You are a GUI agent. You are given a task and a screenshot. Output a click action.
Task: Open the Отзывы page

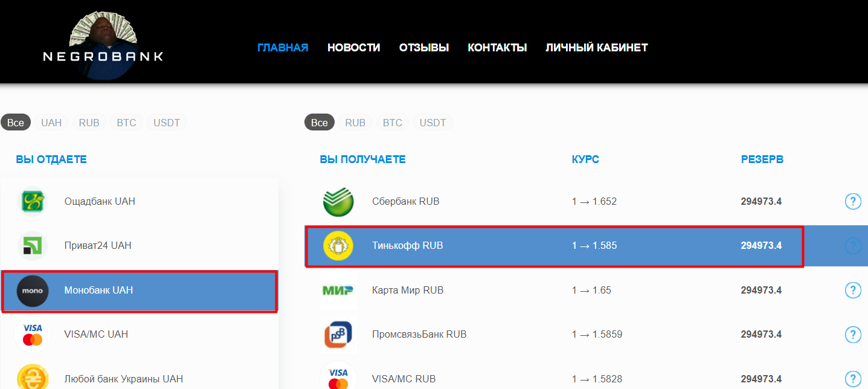[424, 48]
